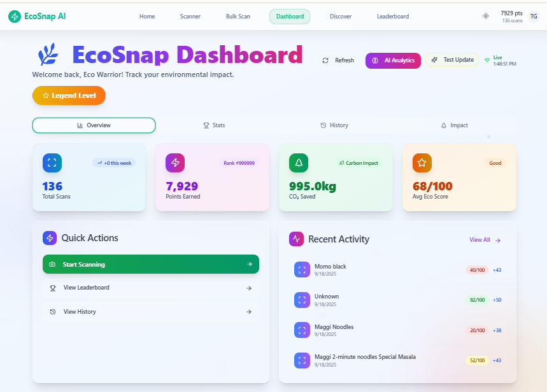547x392 pixels.
Task: Click the CO₂ Saved tree icon
Action: [299, 163]
